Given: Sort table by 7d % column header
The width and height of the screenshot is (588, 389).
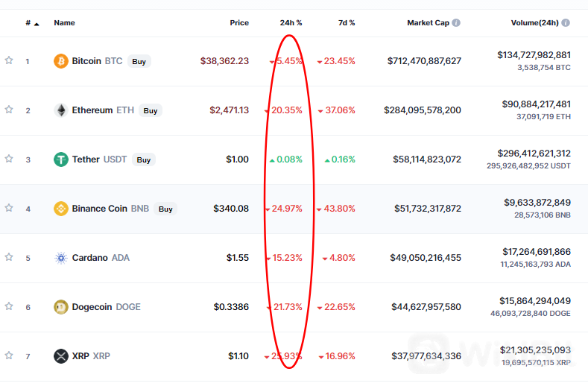Looking at the screenshot, I should click(346, 23).
